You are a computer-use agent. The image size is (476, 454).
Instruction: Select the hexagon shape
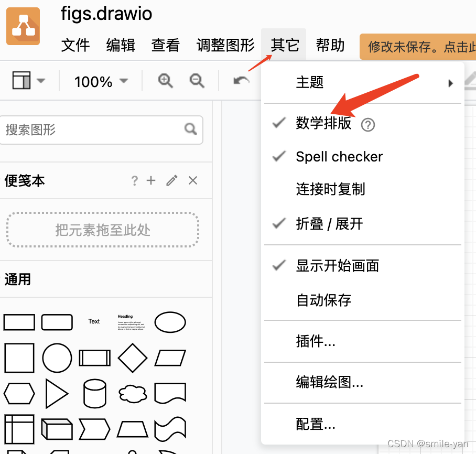pos(19,394)
